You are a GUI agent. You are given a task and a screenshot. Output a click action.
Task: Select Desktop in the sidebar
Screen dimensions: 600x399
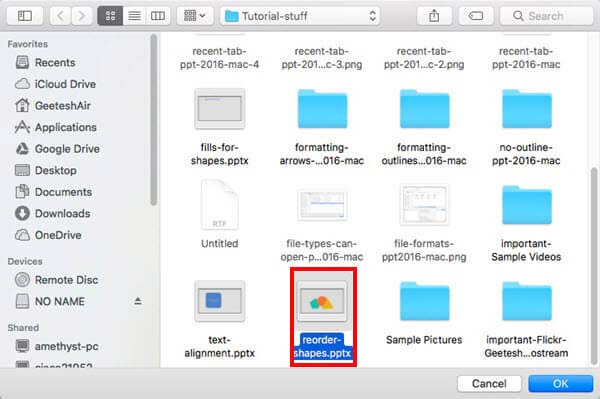[46, 170]
